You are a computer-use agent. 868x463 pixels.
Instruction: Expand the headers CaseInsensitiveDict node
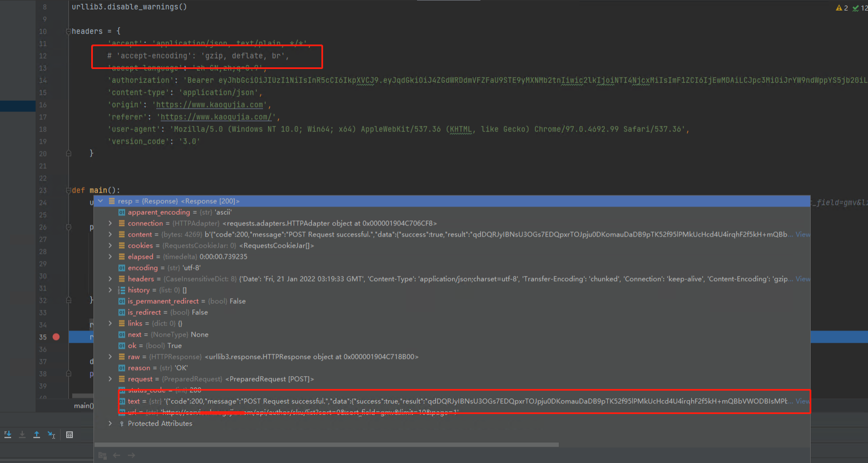coord(110,279)
